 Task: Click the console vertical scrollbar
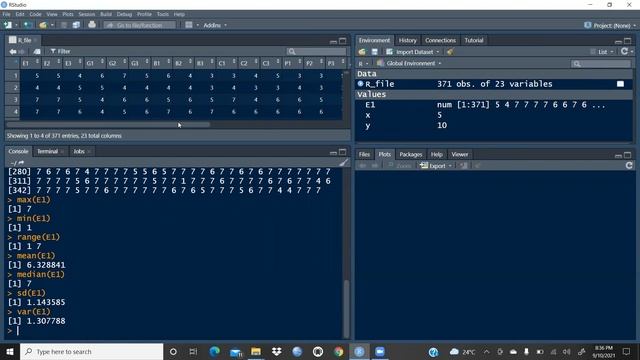346,309
